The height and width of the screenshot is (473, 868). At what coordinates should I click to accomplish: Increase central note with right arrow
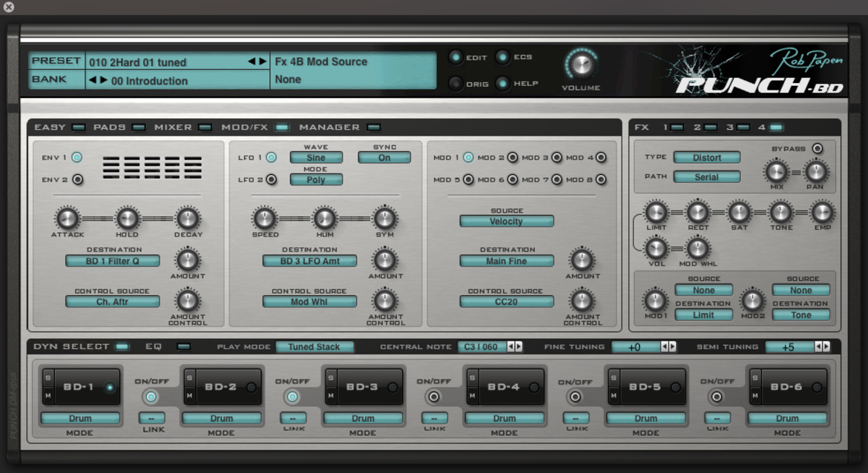click(519, 347)
